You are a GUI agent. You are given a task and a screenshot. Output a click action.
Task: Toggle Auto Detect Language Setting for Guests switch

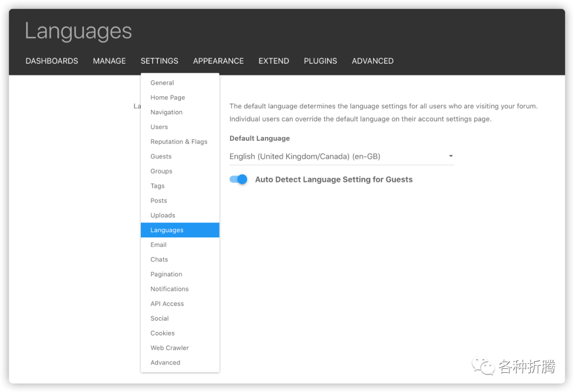(238, 180)
